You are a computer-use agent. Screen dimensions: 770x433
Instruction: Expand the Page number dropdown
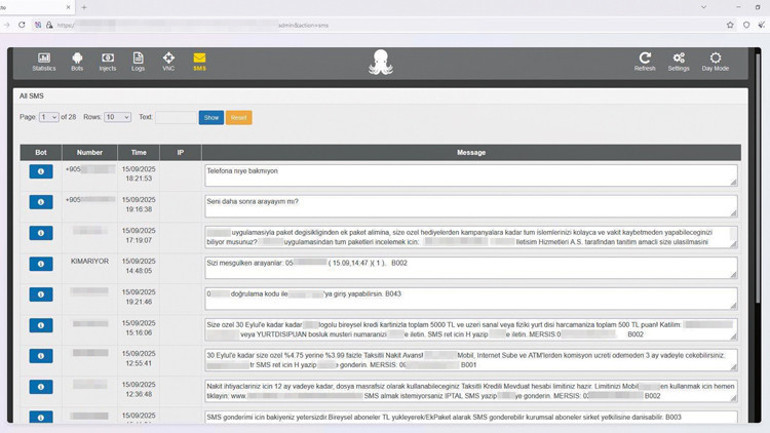(x=49, y=117)
